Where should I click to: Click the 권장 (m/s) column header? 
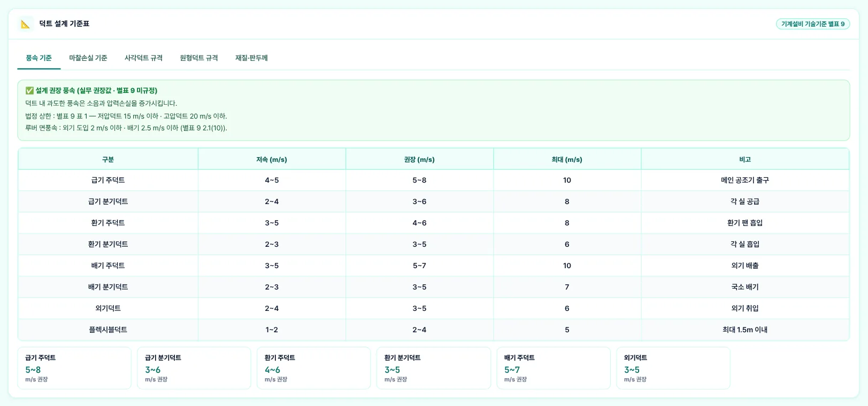click(419, 159)
